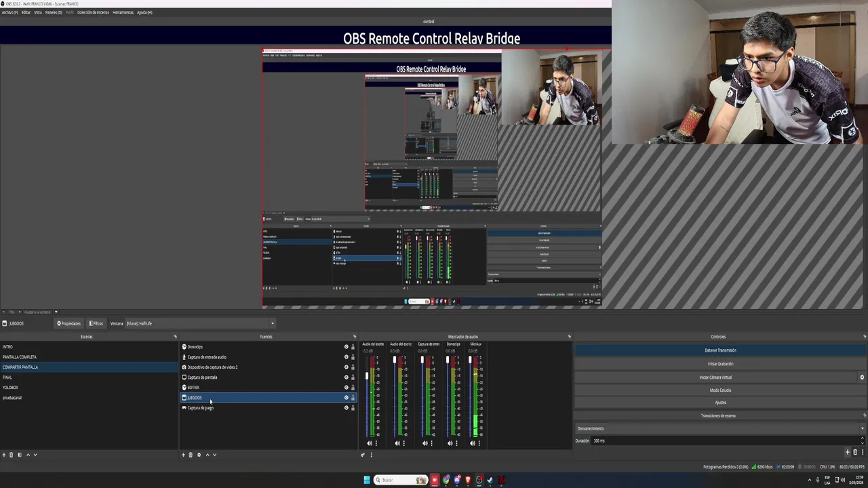Click Iniciar Grabación button
Screen dimensions: 868x488
[720, 364]
